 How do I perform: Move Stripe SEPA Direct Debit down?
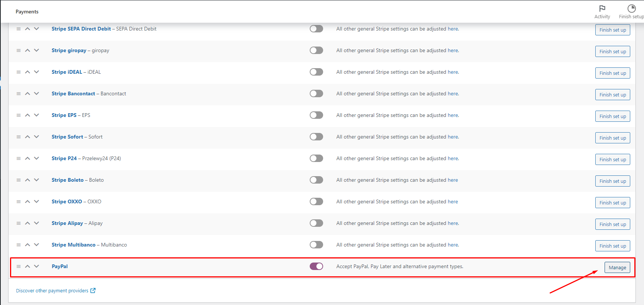(36, 29)
